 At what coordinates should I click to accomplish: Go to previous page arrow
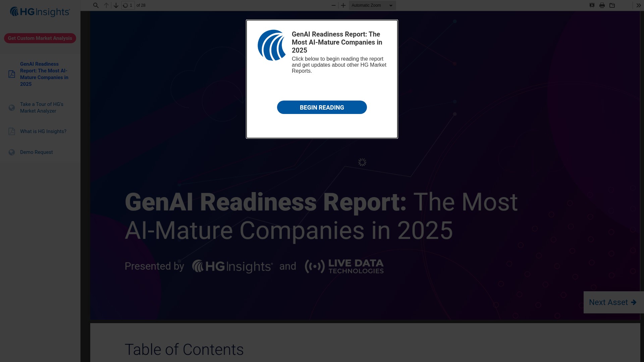(106, 5)
